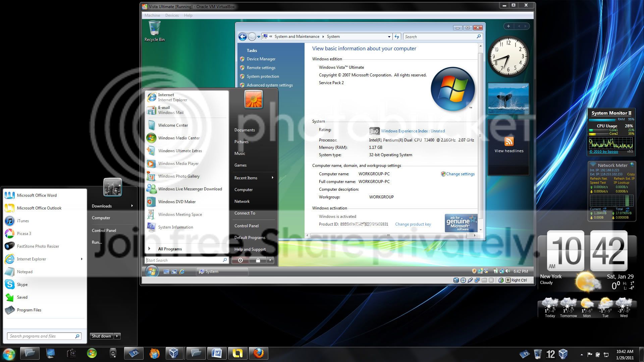Click System window horizontal scrollbar

point(388,235)
